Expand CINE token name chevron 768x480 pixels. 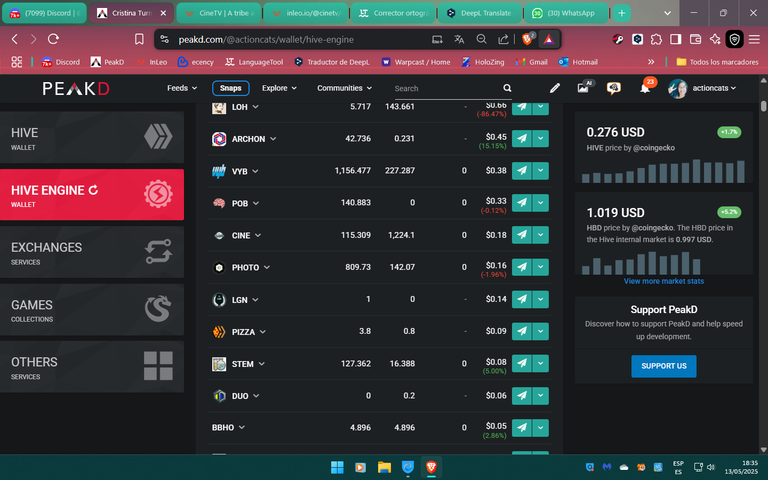pos(258,236)
